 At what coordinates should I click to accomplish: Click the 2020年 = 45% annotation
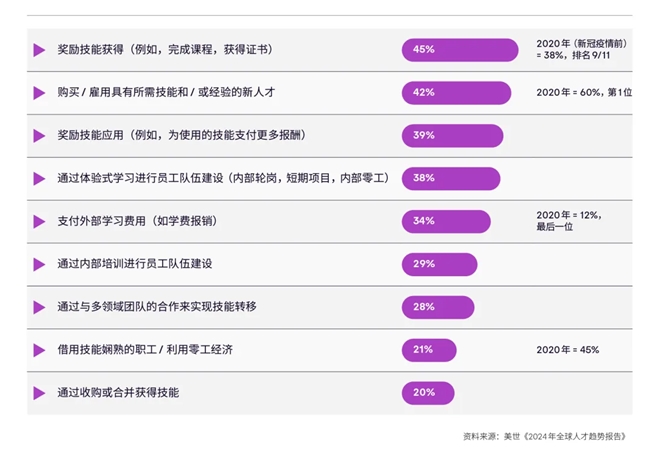(x=568, y=350)
